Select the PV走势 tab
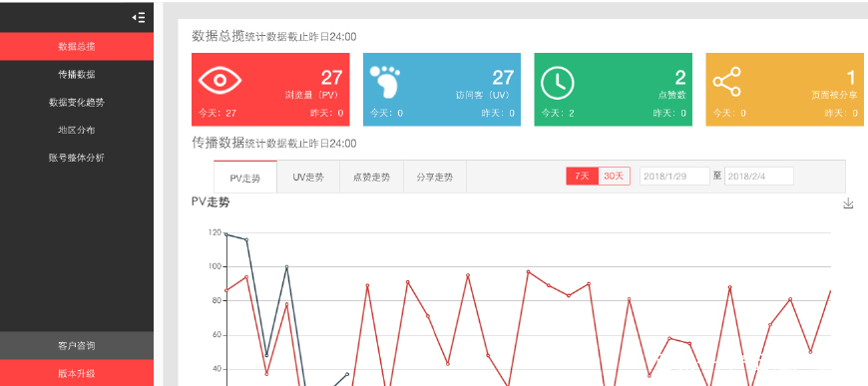The height and width of the screenshot is (386, 868). [x=245, y=178]
